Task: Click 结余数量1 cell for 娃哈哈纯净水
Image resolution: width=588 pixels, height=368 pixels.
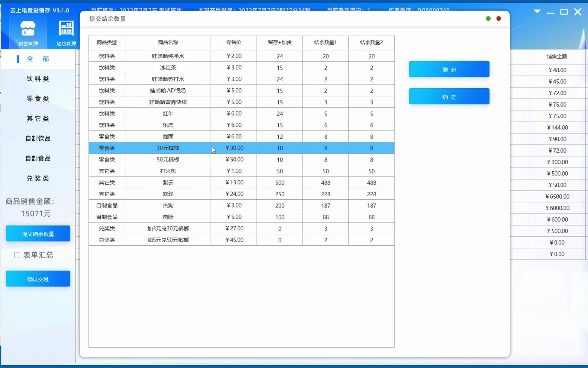Action: pos(326,56)
